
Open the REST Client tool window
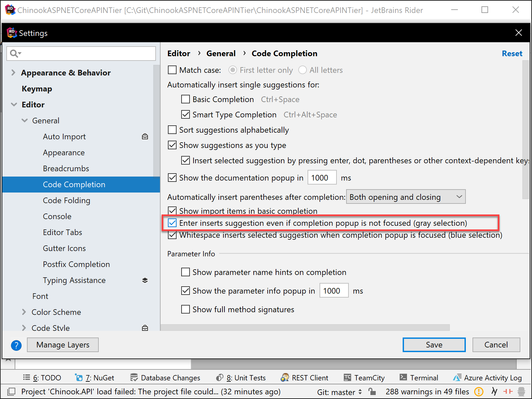pyautogui.click(x=305, y=378)
